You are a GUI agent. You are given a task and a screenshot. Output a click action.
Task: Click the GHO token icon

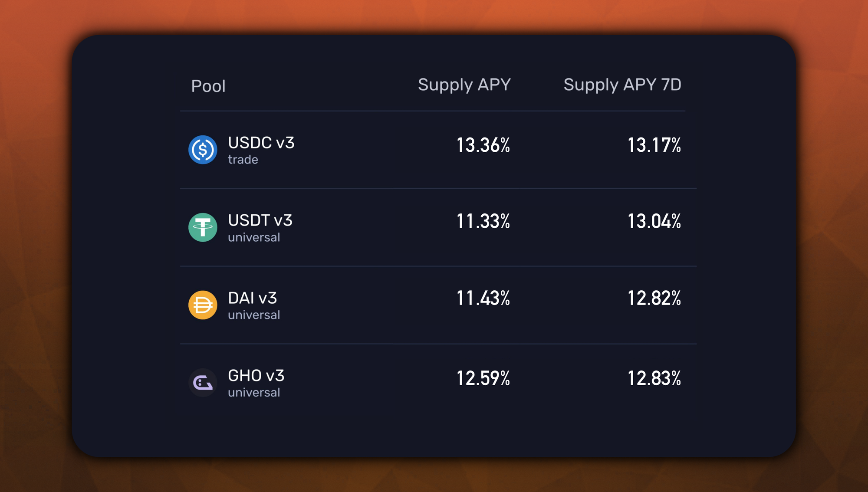pyautogui.click(x=203, y=383)
